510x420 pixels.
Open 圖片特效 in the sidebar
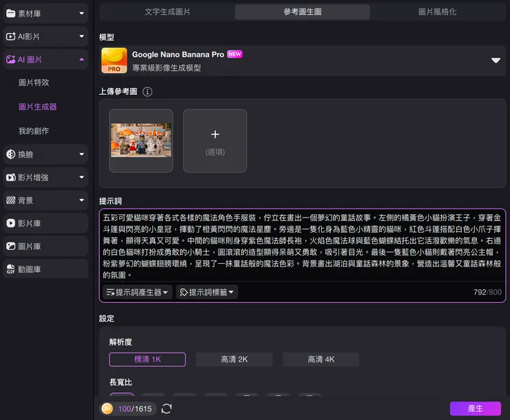tap(34, 83)
